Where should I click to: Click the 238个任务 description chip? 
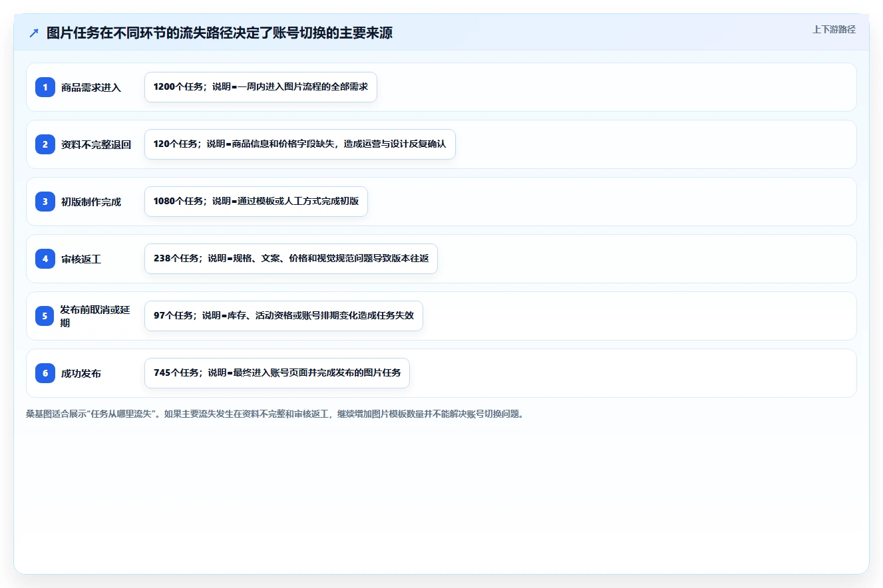pos(291,259)
